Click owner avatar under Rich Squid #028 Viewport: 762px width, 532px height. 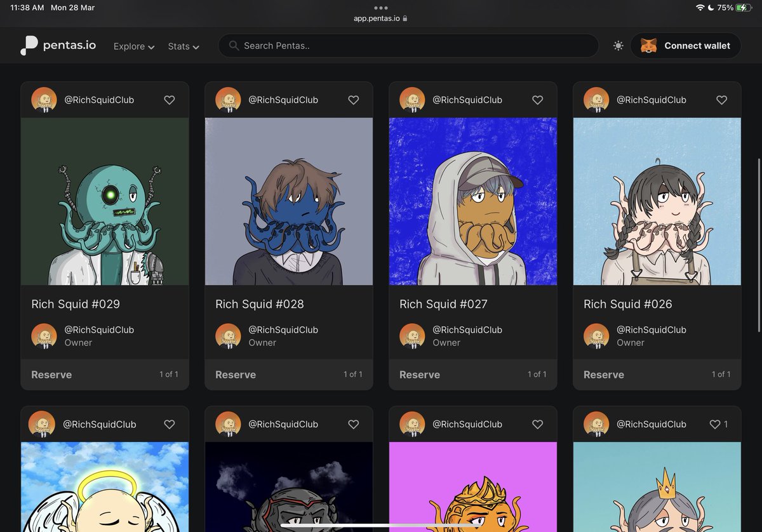(x=228, y=336)
